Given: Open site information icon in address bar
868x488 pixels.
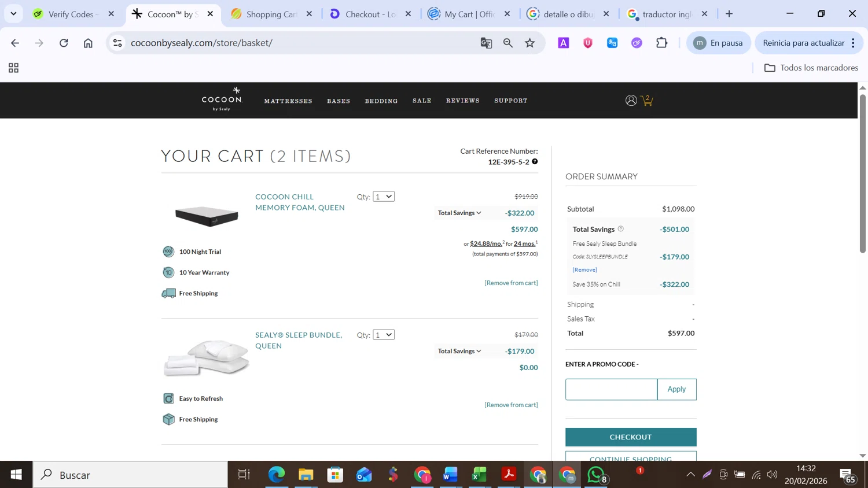Looking at the screenshot, I should pyautogui.click(x=117, y=43).
